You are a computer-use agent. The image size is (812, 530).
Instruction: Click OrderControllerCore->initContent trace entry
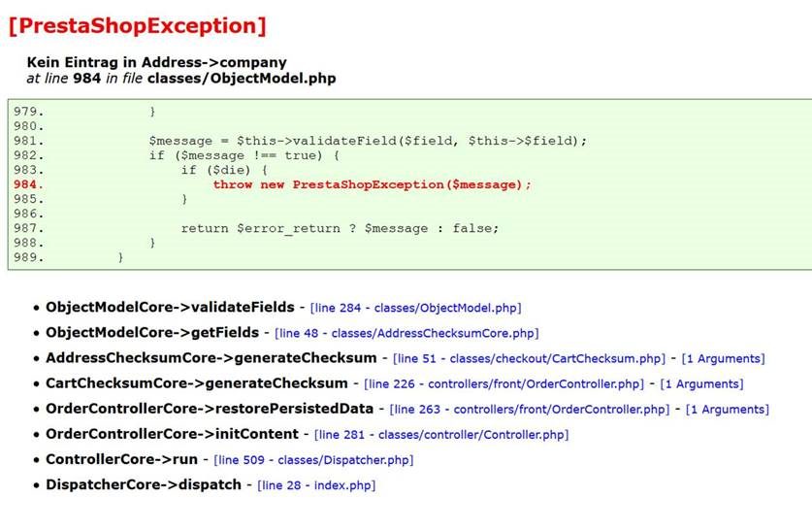[x=172, y=434]
